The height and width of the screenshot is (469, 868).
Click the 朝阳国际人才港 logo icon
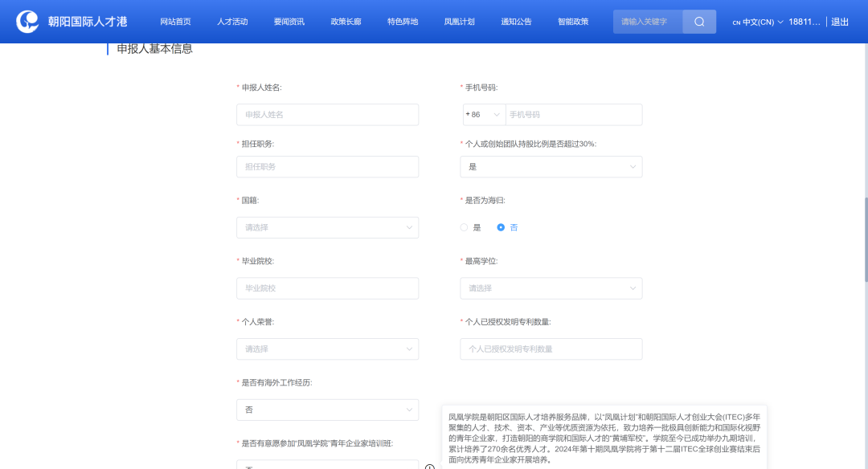coord(28,22)
